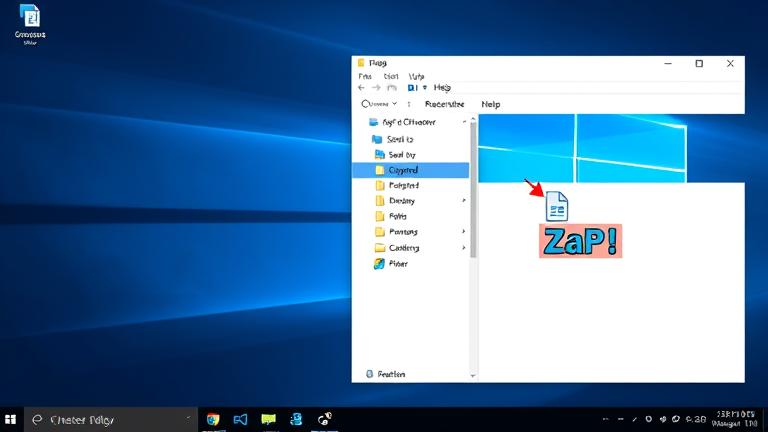Click the item at the bottom of the sidebar
Viewport: 768px width, 432px height.
click(385, 374)
